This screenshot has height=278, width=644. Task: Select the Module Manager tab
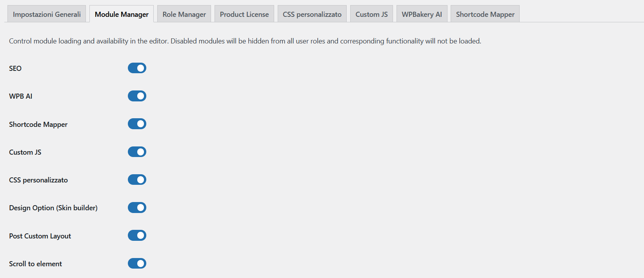point(122,14)
